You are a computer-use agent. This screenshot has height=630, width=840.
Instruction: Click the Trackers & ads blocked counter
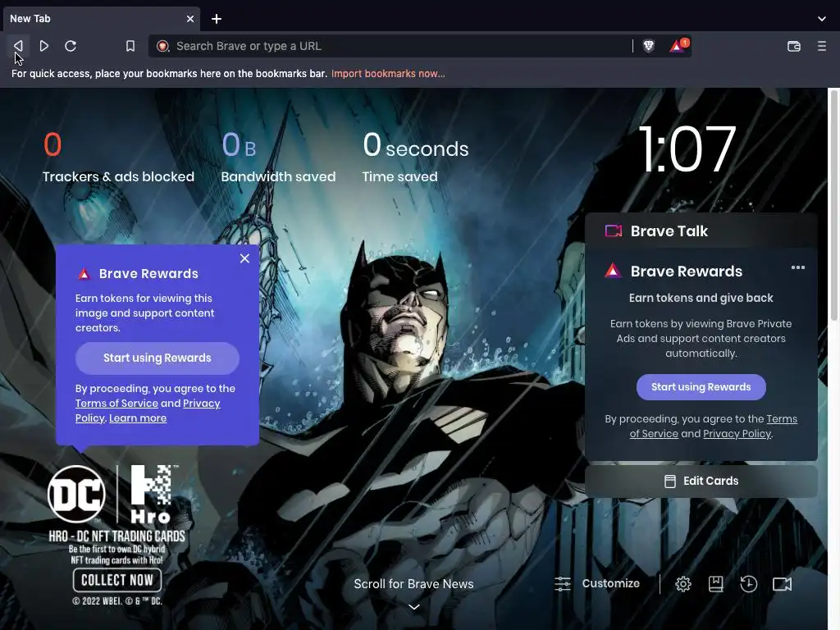coord(118,158)
